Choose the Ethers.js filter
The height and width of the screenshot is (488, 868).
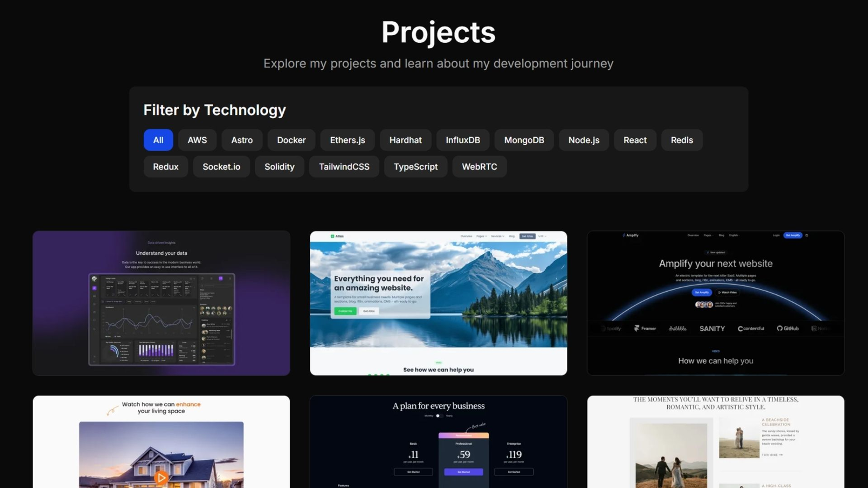(348, 140)
